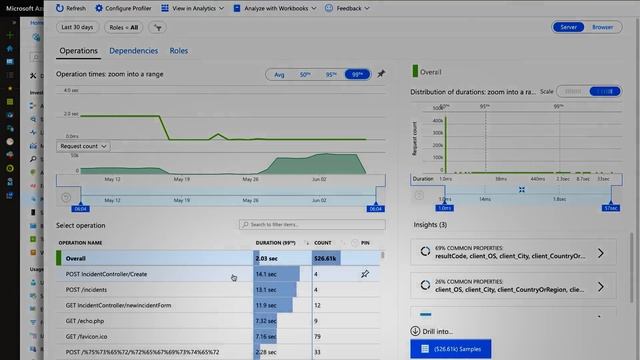Open the portal Home icon in sidebar
The height and width of the screenshot is (360, 640).
[x=10, y=49]
